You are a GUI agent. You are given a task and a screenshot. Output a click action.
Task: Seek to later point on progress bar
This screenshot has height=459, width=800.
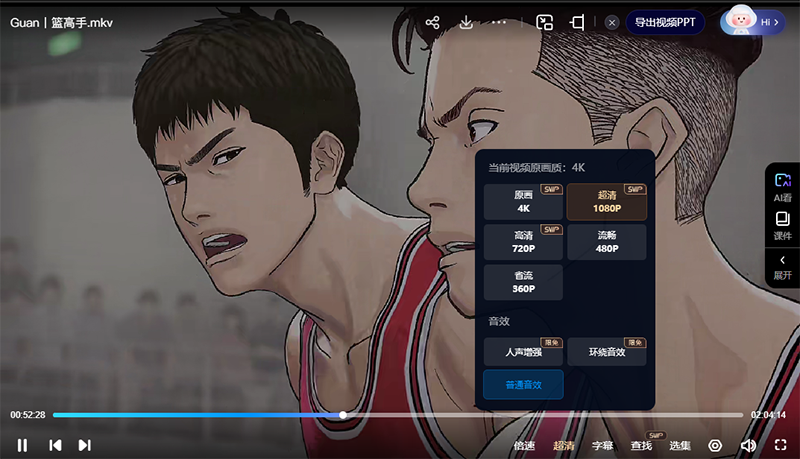[x=543, y=415]
